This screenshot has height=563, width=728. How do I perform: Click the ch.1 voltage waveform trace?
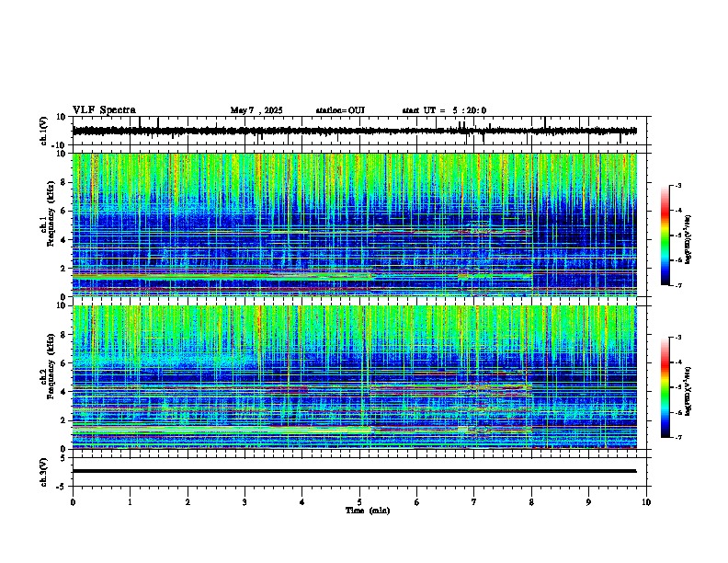pyautogui.click(x=354, y=131)
